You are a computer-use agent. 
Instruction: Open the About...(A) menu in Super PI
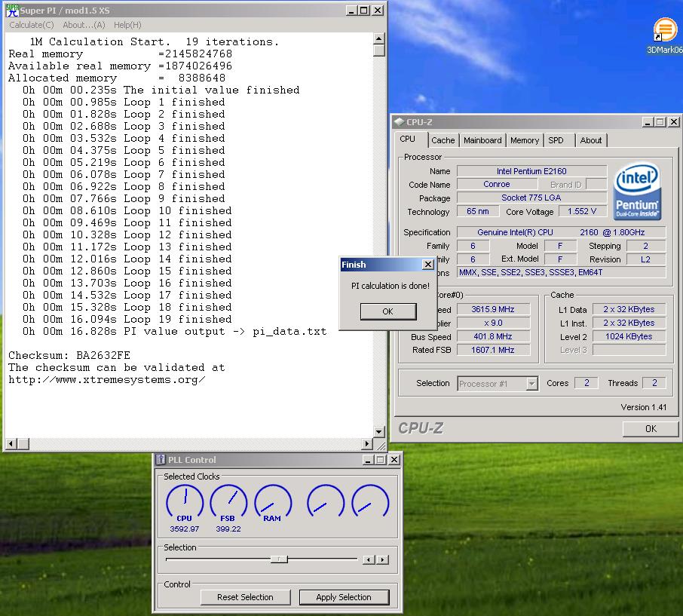click(84, 25)
